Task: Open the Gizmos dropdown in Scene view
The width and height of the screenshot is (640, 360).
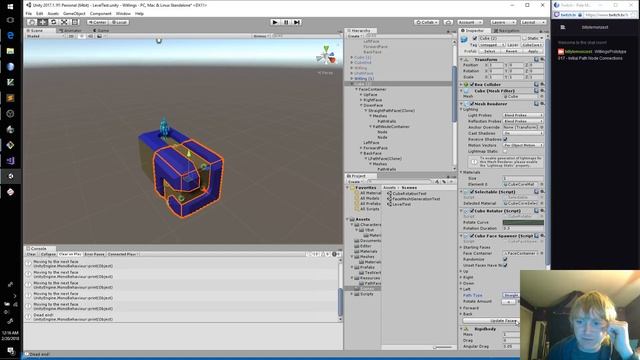Action: pyautogui.click(x=260, y=36)
